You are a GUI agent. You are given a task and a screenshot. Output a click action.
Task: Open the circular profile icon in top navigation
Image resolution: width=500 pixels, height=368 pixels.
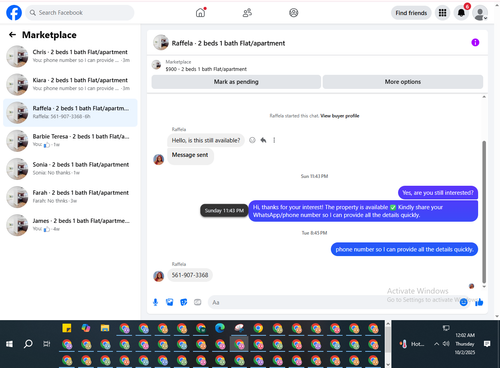pos(294,13)
